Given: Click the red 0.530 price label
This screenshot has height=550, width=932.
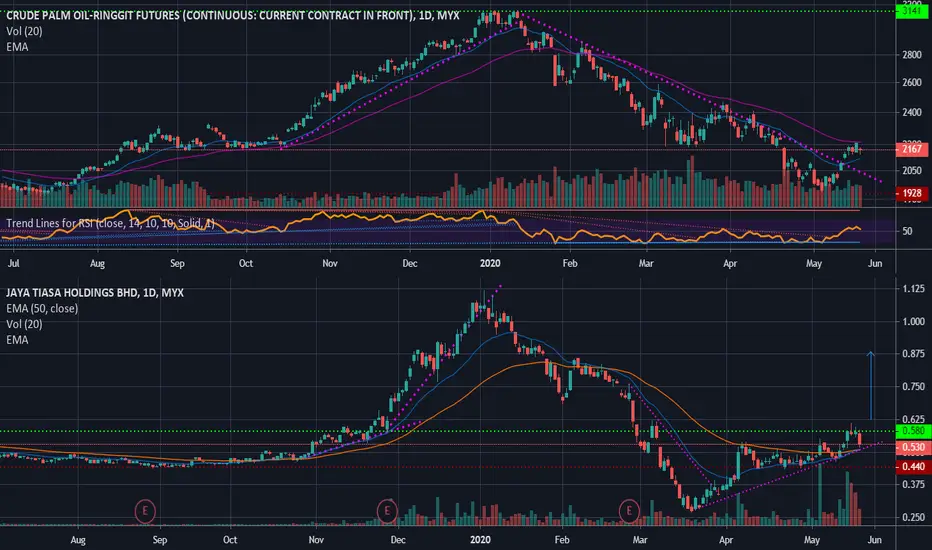Looking at the screenshot, I should [913, 447].
